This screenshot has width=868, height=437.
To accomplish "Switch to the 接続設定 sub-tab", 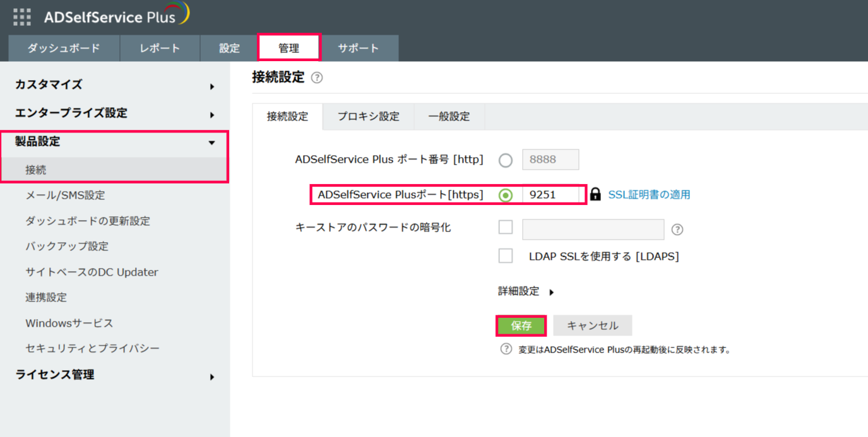I will click(x=287, y=117).
